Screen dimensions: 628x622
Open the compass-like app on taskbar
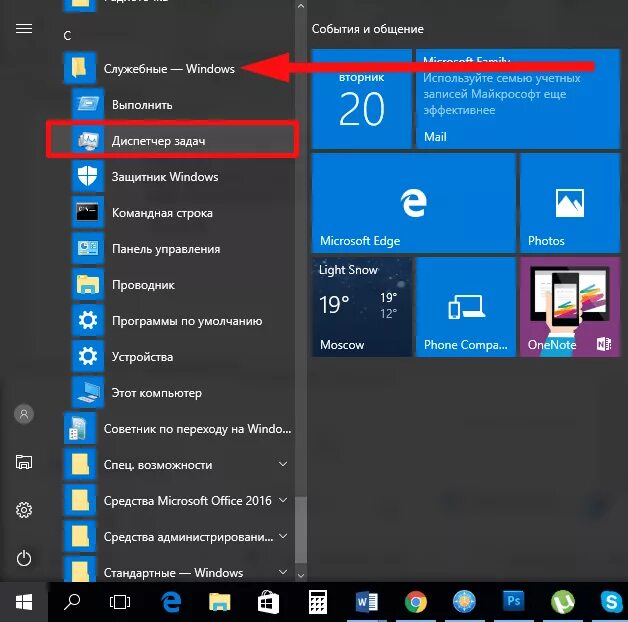pos(464,602)
